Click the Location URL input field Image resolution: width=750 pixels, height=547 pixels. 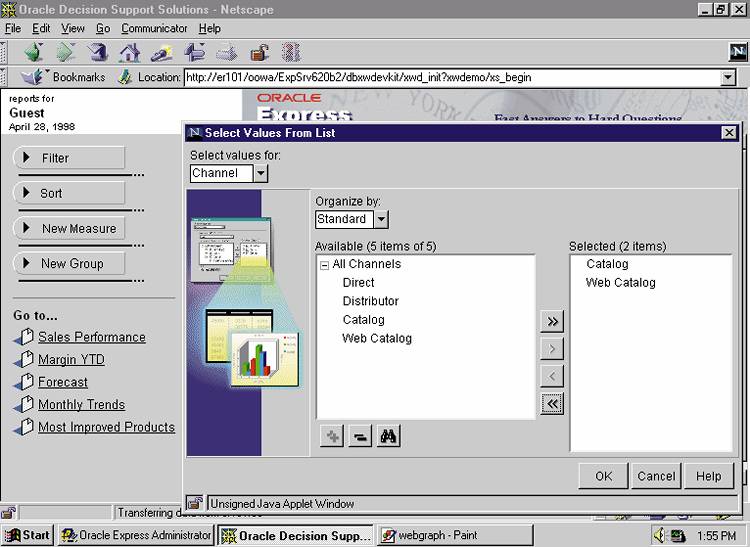(452, 77)
